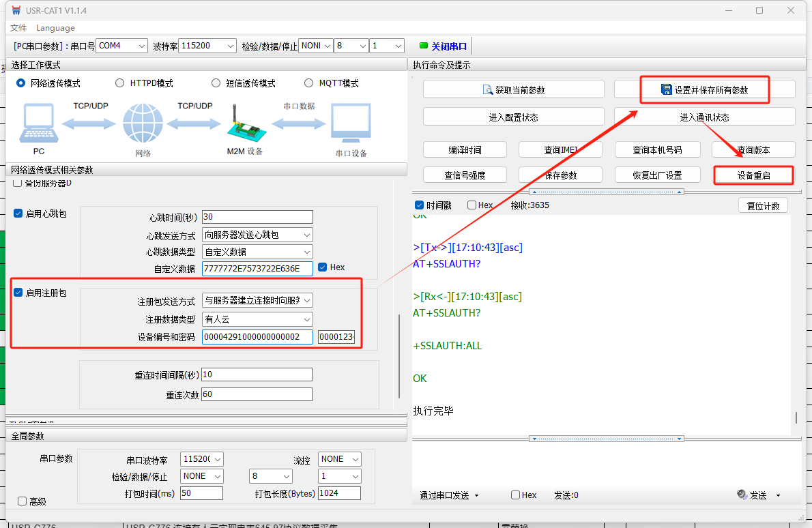The width and height of the screenshot is (812, 528).
Task: Toggle the 时间戳 checkbox
Action: point(419,205)
